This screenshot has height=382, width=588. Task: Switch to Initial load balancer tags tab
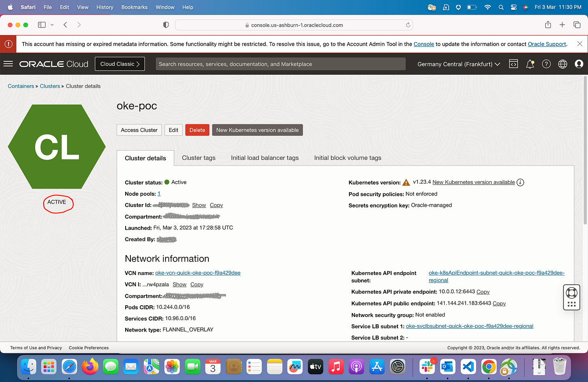(x=265, y=158)
